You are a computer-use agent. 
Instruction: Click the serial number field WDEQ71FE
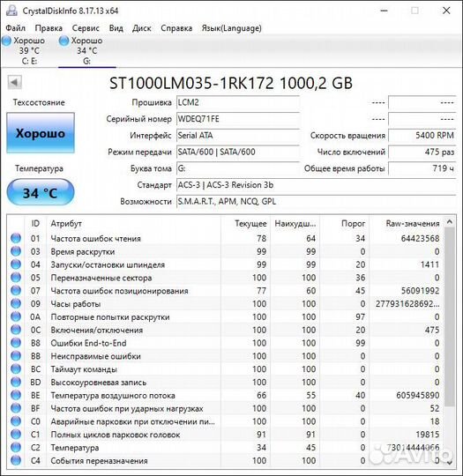pyautogui.click(x=238, y=119)
